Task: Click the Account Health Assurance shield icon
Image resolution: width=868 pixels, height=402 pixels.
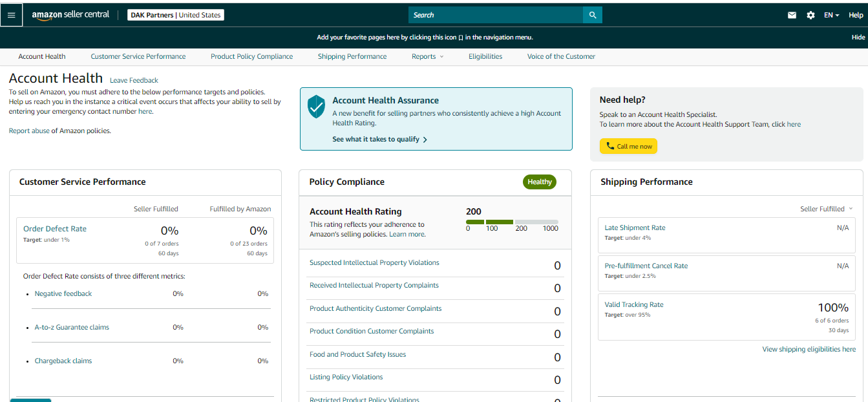Action: [x=316, y=106]
